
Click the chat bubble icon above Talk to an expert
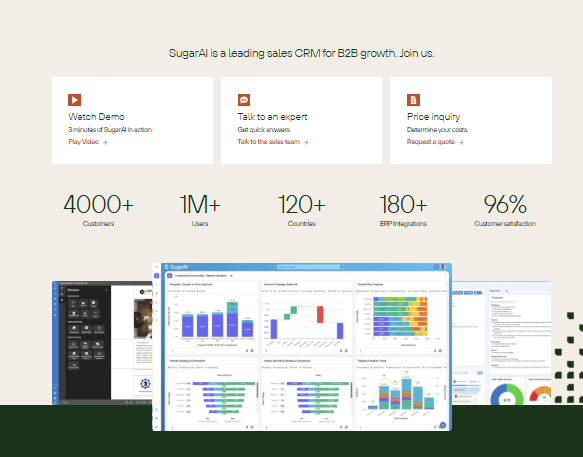[x=244, y=100]
